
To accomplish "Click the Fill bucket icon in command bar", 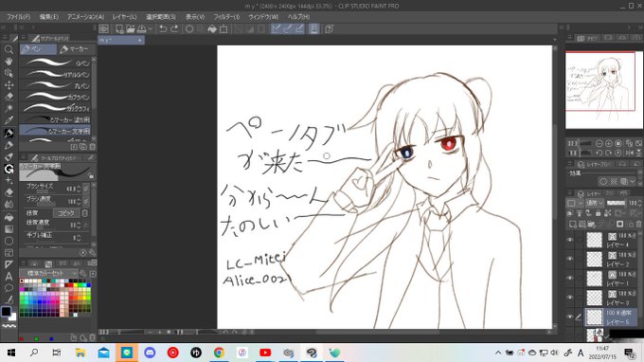I will click(212, 28).
